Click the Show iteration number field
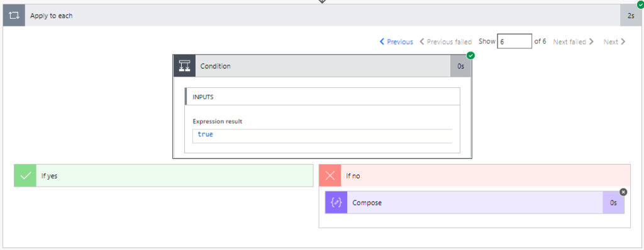The height and width of the screenshot is (250, 644). pos(514,41)
